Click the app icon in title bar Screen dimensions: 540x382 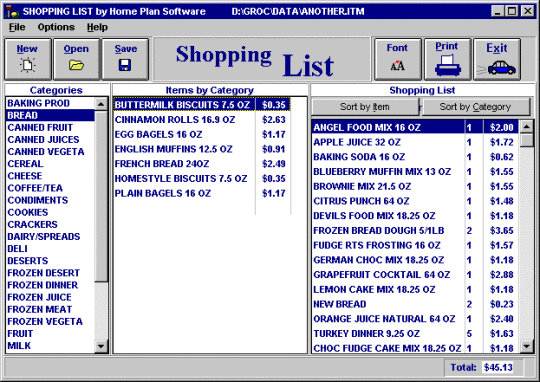(x=11, y=11)
